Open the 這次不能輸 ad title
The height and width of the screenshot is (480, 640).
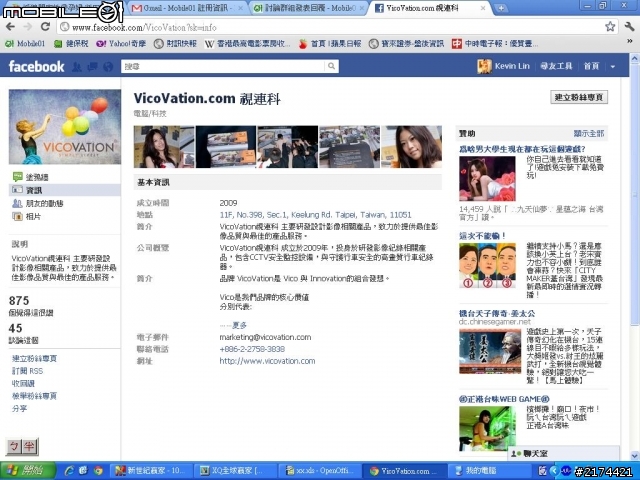tap(482, 236)
